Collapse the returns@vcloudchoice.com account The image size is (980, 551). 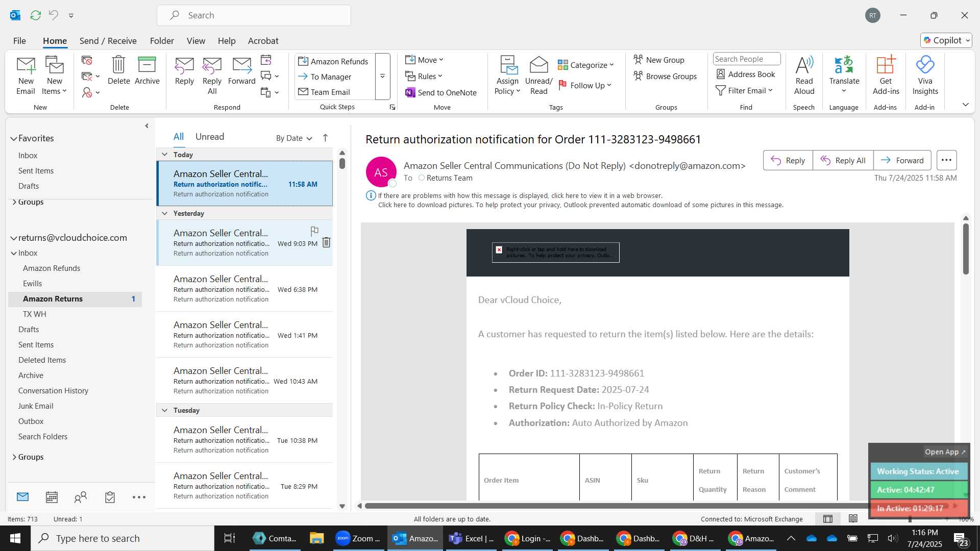pyautogui.click(x=14, y=238)
